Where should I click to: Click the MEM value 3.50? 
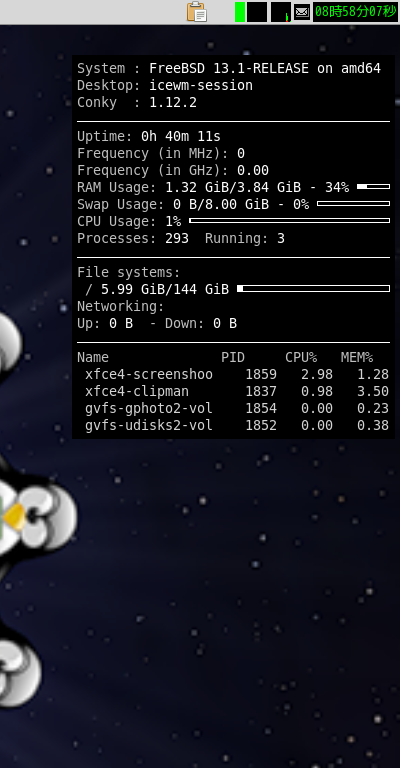tap(373, 392)
